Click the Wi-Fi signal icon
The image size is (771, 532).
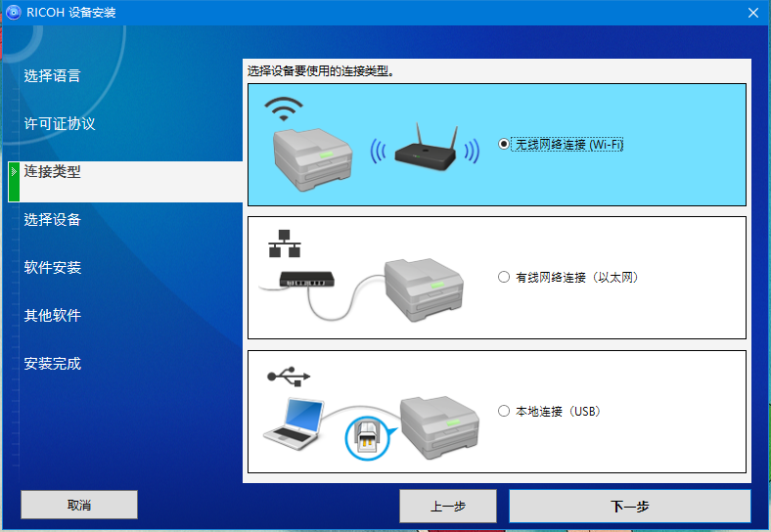[x=284, y=109]
